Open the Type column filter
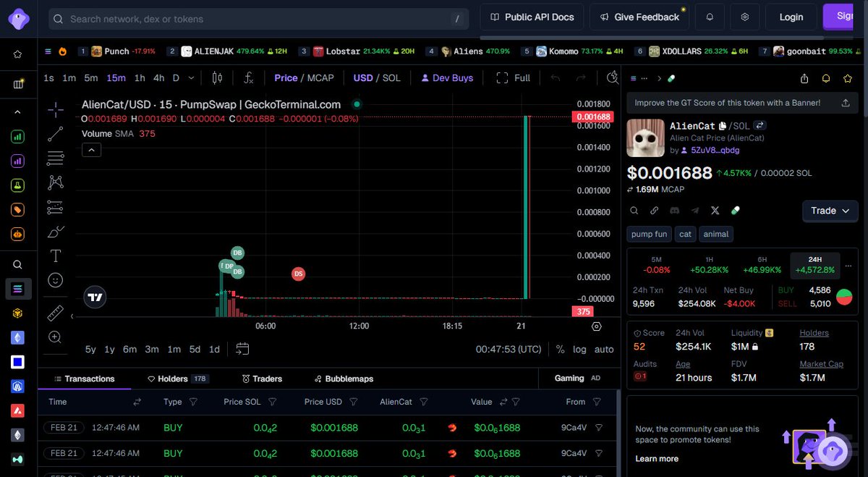This screenshot has height=477, width=868. (193, 402)
